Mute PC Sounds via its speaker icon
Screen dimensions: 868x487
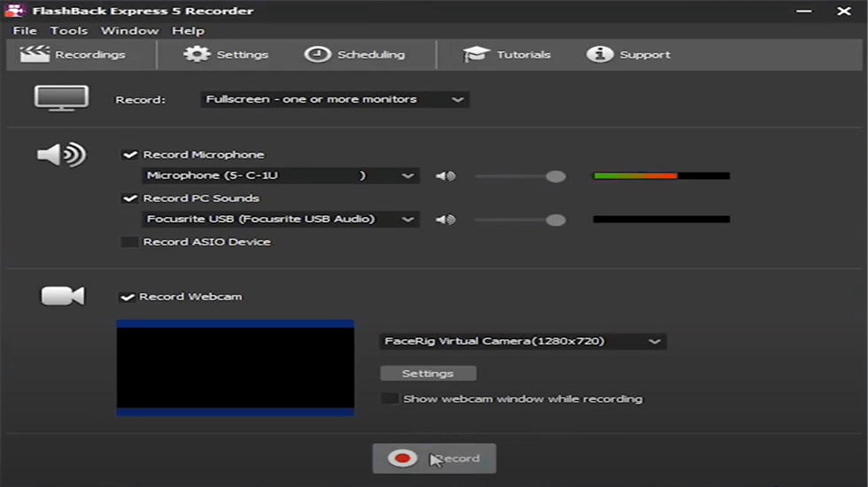click(x=445, y=220)
